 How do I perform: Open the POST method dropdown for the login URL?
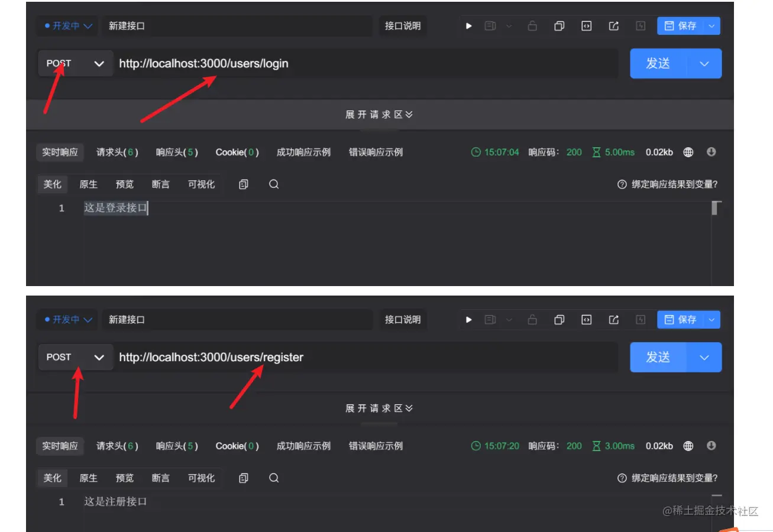pos(75,63)
